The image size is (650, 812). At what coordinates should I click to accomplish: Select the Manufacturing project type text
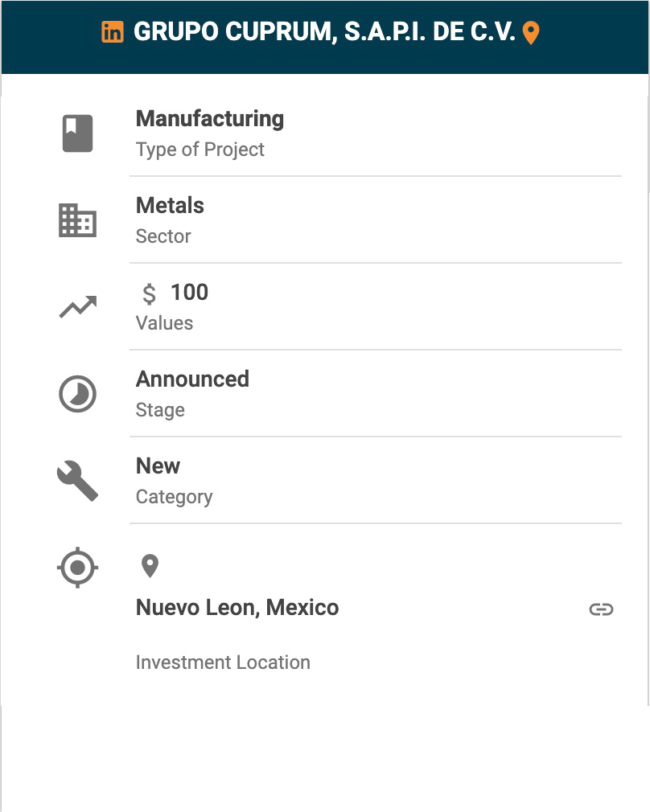210,119
